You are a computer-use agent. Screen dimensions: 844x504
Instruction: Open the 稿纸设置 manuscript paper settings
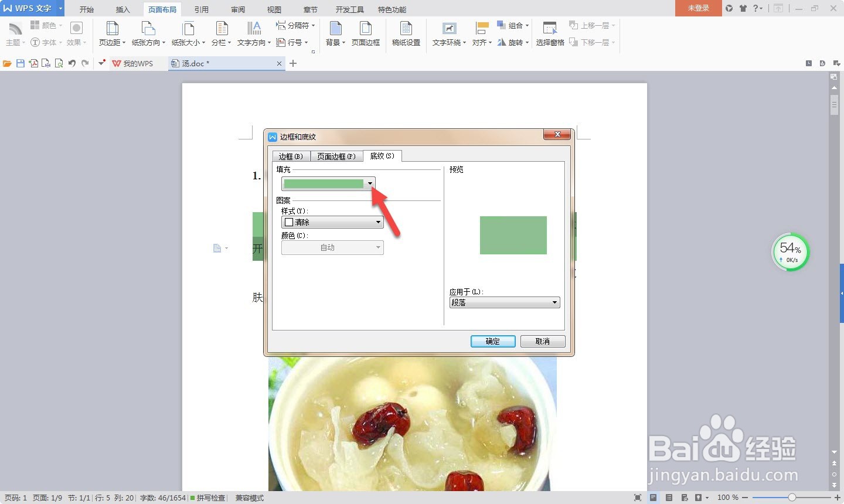(x=406, y=33)
